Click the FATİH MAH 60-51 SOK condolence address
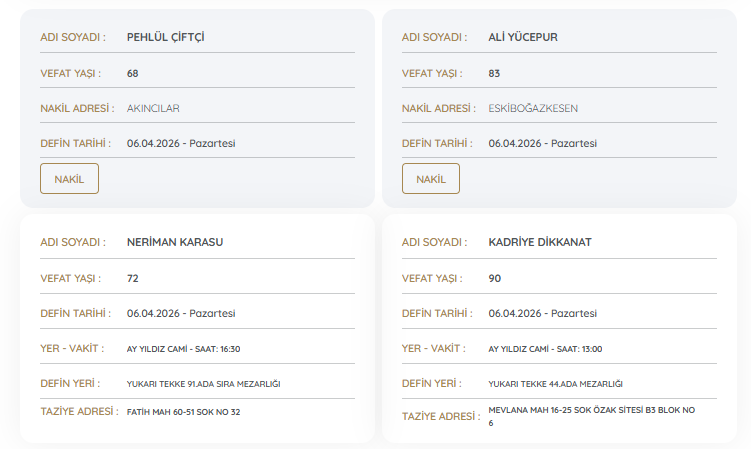The image size is (751, 449). (183, 412)
